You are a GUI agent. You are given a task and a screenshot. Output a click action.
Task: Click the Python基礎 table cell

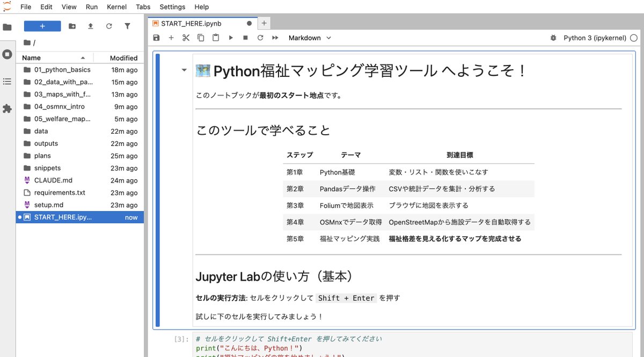click(337, 172)
